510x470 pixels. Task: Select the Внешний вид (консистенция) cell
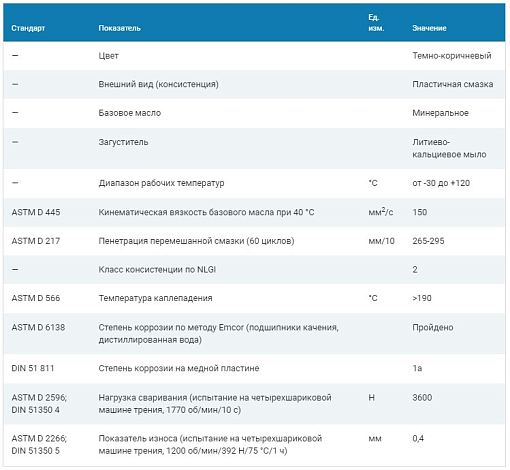(158, 84)
